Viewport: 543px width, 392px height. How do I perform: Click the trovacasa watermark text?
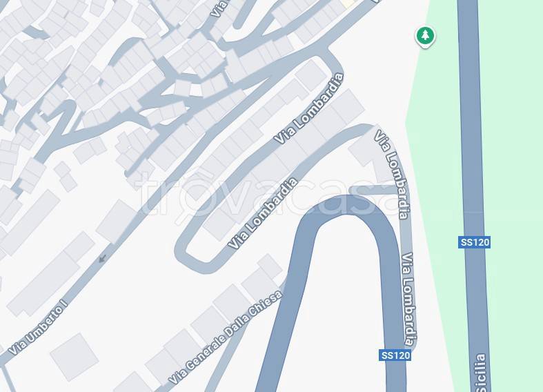pos(270,195)
